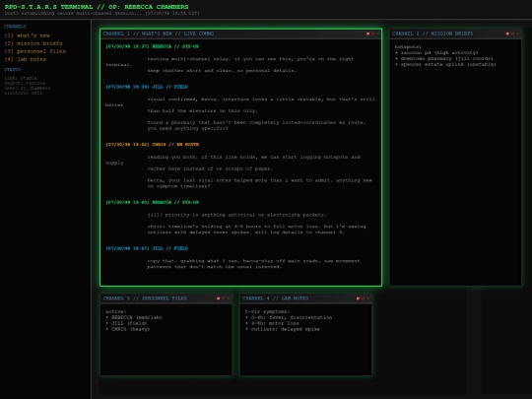Click the 19:47 JILL // FIELD message header
The height and width of the screenshot is (399, 532).
[147, 248]
